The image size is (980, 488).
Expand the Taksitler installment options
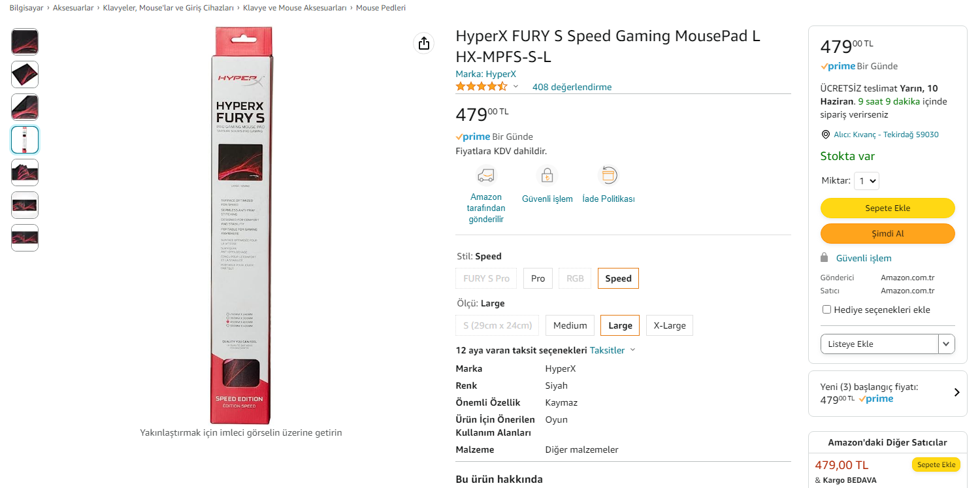tap(612, 350)
